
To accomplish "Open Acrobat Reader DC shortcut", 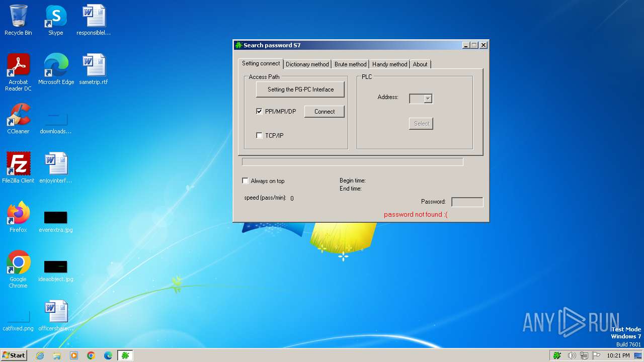I will click(18, 72).
